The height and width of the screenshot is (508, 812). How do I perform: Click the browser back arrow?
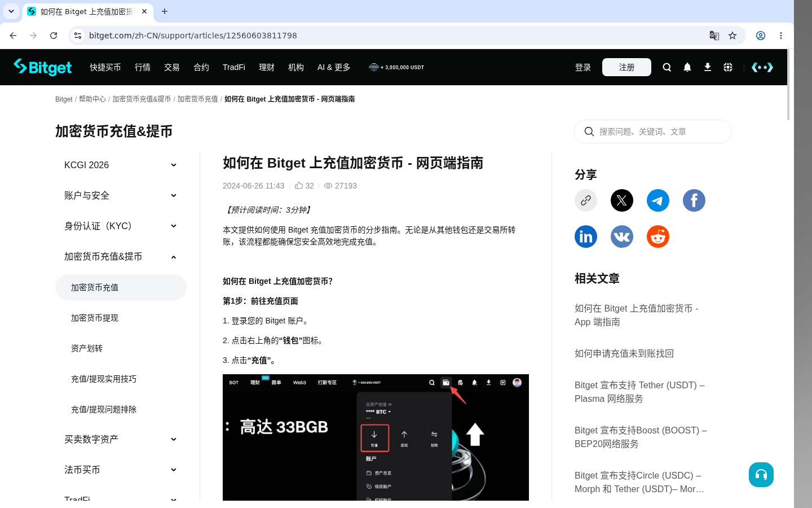[13, 36]
